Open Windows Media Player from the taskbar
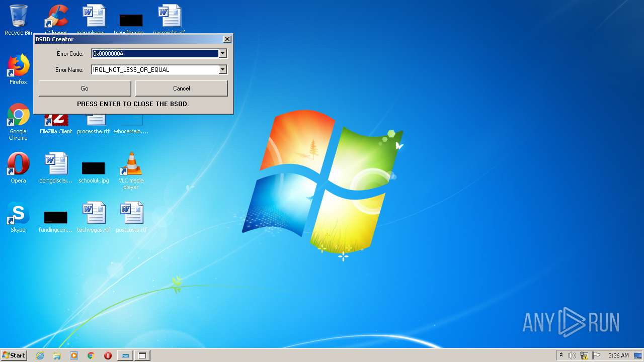Viewport: 644px width, 362px height. [x=74, y=355]
